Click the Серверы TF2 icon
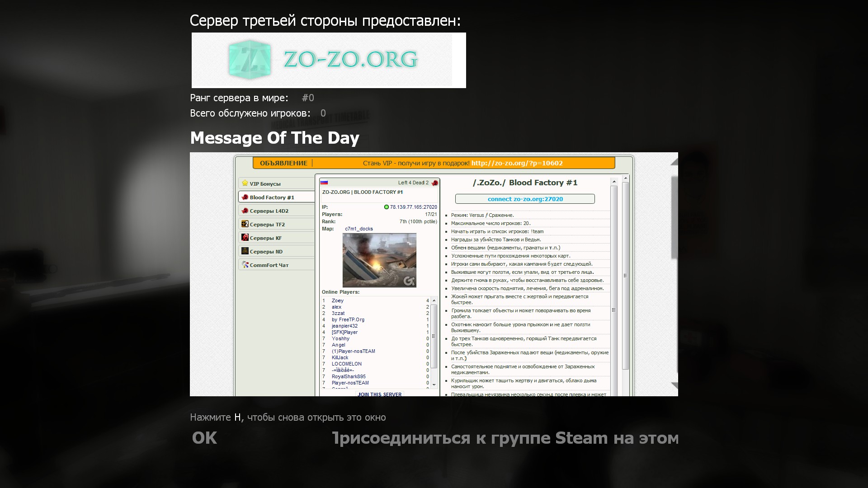Screen dimensions: 868x488 (x=245, y=224)
